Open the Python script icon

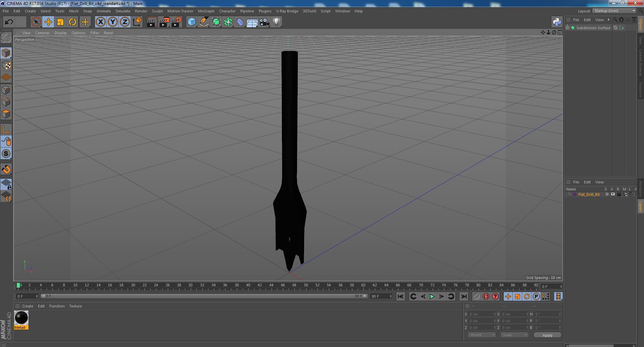(557, 22)
